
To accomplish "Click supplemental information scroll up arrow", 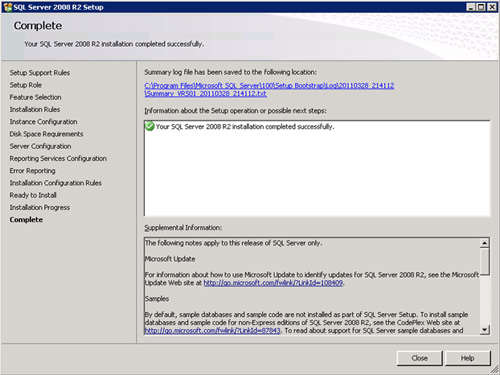I will pyautogui.click(x=485, y=243).
